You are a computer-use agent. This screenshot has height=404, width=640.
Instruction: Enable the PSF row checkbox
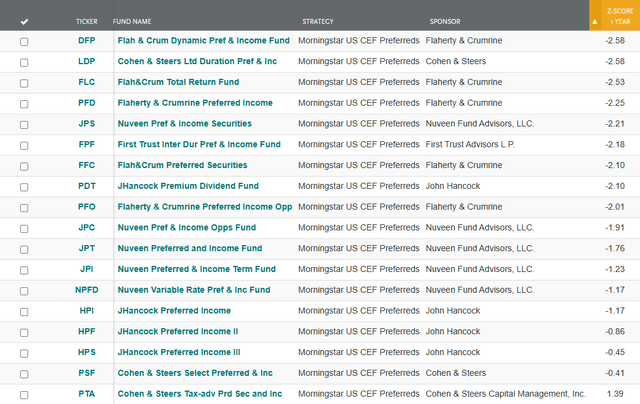tap(24, 374)
